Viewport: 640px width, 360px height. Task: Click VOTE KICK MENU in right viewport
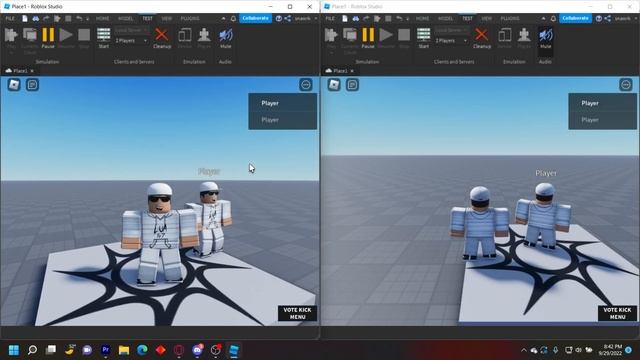617,313
